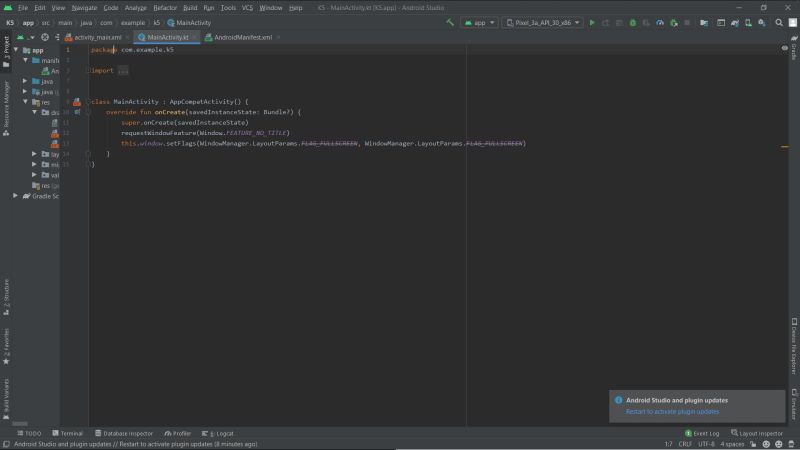This screenshot has height=450, width=800.
Task: Click the 4 spaces indent setting in the status bar
Action: tap(732, 444)
